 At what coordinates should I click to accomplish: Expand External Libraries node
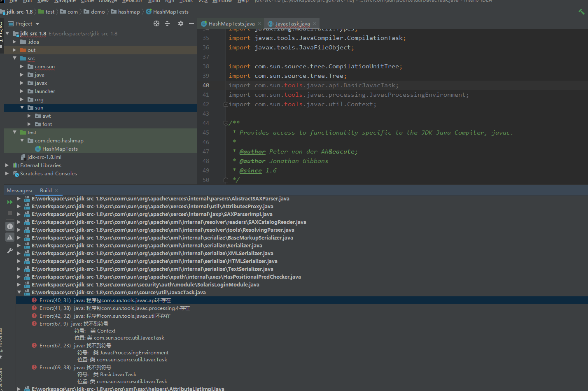point(7,165)
